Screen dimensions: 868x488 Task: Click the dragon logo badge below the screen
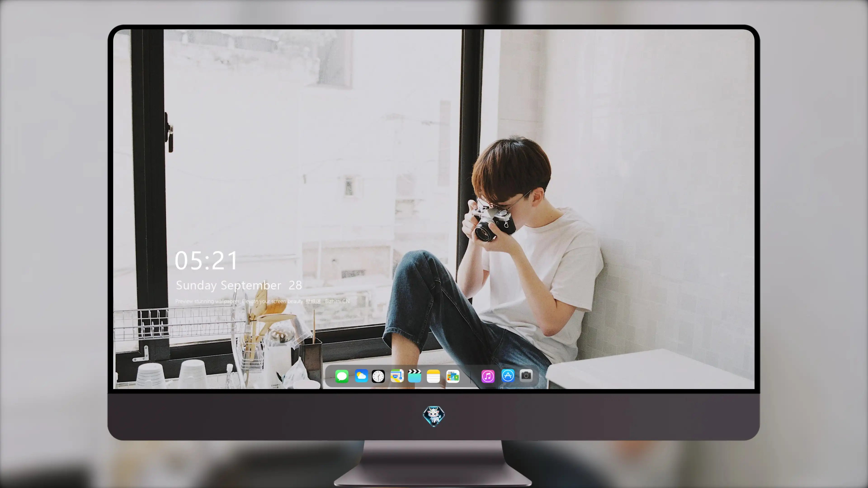[x=434, y=416]
